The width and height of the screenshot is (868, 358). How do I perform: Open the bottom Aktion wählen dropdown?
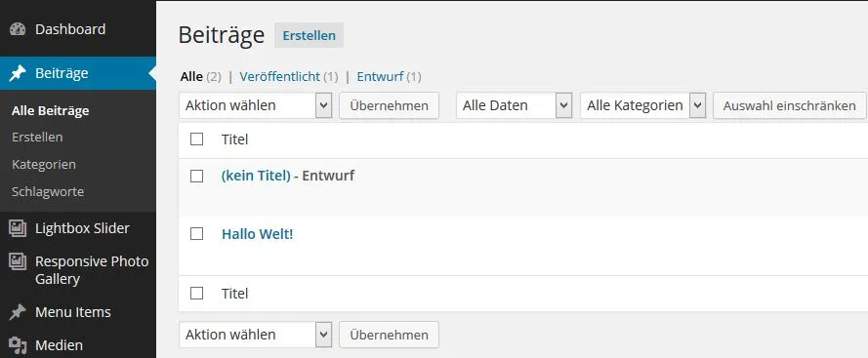point(255,335)
